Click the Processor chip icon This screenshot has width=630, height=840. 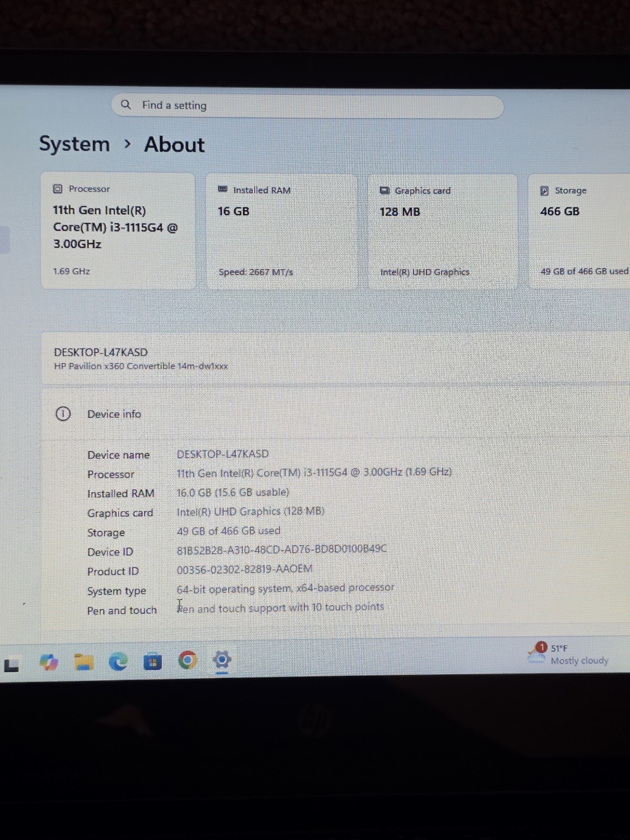(x=58, y=189)
